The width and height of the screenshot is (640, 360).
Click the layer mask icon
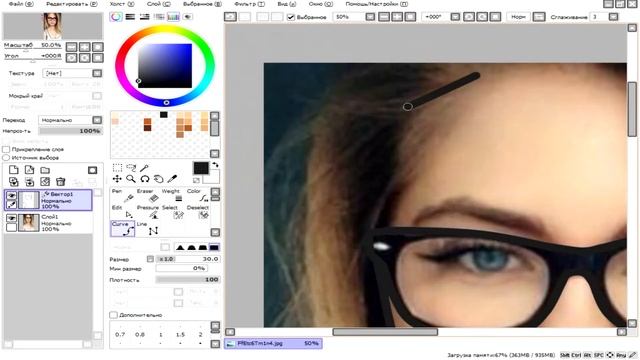pyautogui.click(x=92, y=170)
